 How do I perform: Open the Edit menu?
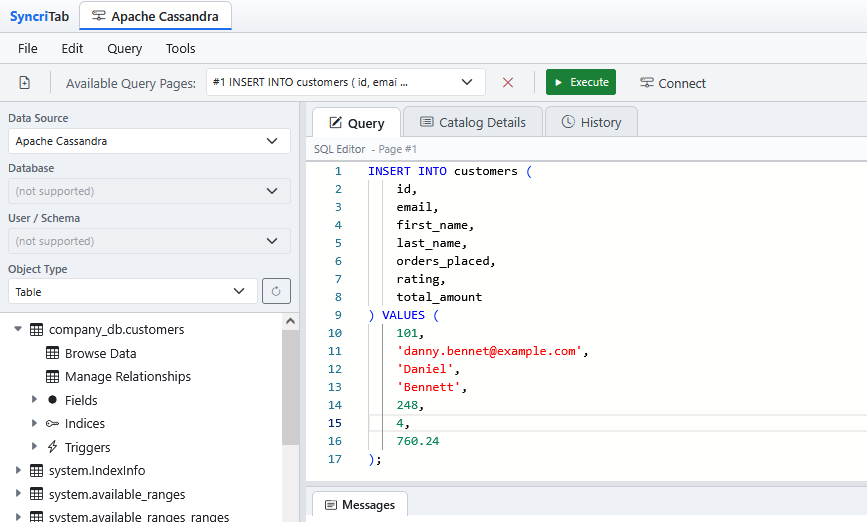[x=72, y=49]
